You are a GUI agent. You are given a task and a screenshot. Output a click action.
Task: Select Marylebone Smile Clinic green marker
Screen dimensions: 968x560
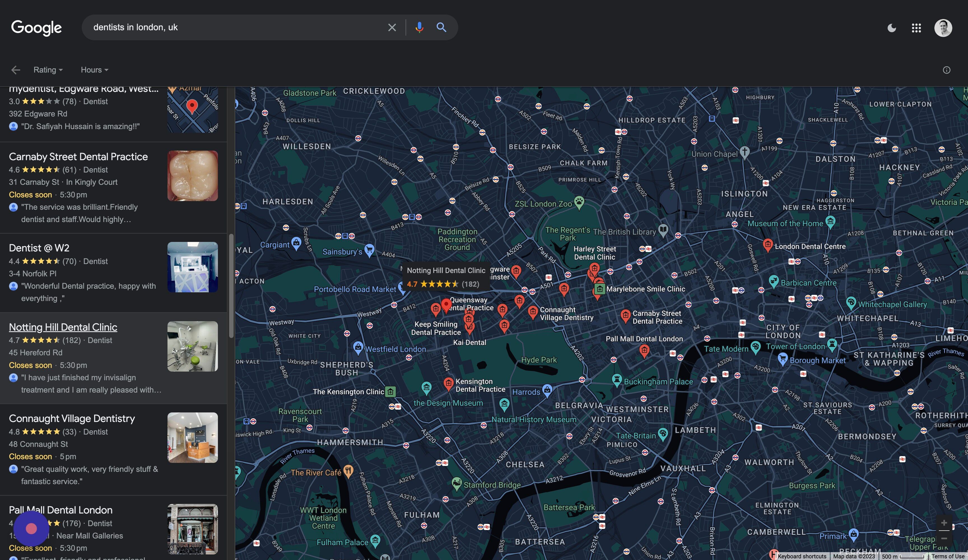click(x=600, y=288)
